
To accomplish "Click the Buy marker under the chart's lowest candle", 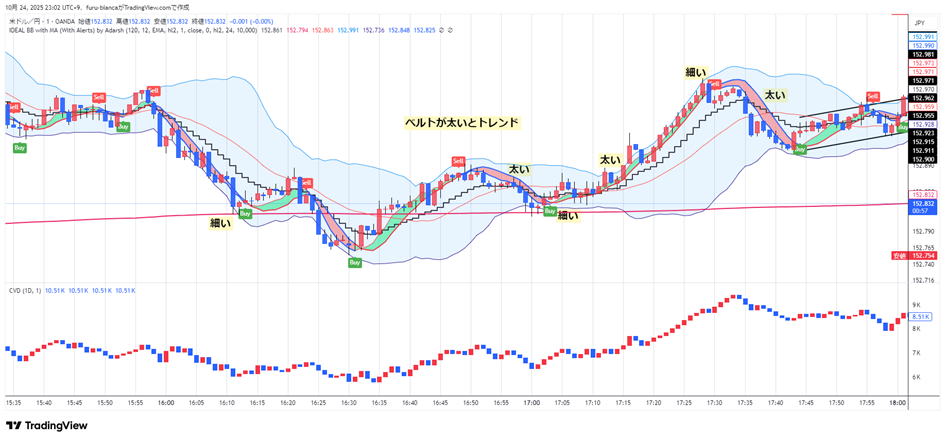I will [x=355, y=262].
